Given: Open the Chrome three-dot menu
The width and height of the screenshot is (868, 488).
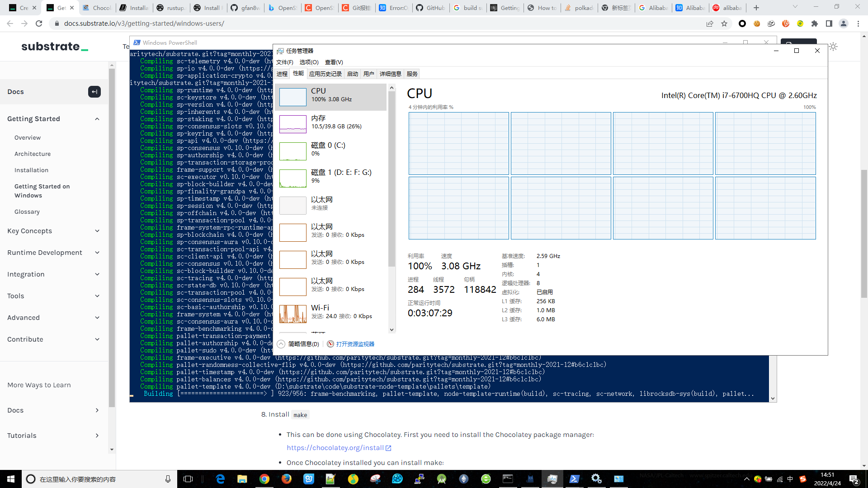Looking at the screenshot, I should pyautogui.click(x=858, y=23).
